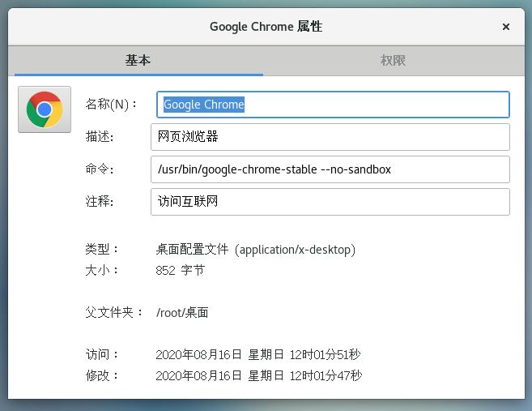Click the 命令 field with google-chrome-stable

pyautogui.click(x=330, y=169)
